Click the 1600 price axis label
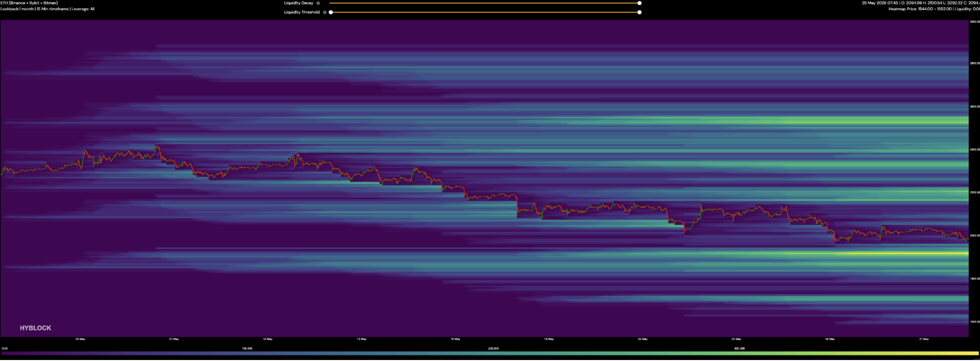Viewport: 980px width, 361px height. point(975,322)
